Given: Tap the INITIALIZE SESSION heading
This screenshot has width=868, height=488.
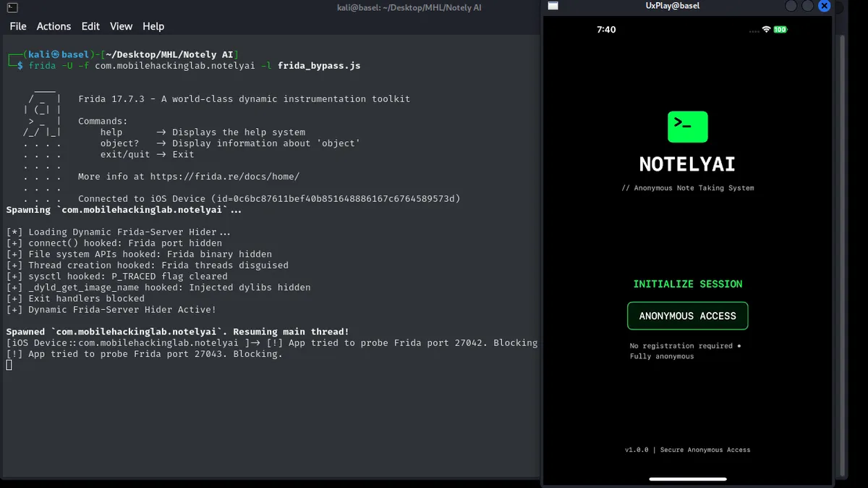Looking at the screenshot, I should click(x=688, y=284).
